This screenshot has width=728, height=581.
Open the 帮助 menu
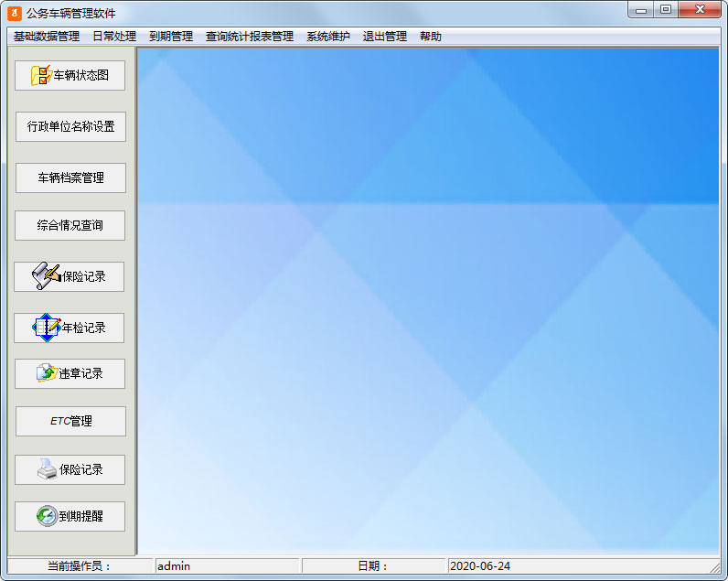[431, 37]
